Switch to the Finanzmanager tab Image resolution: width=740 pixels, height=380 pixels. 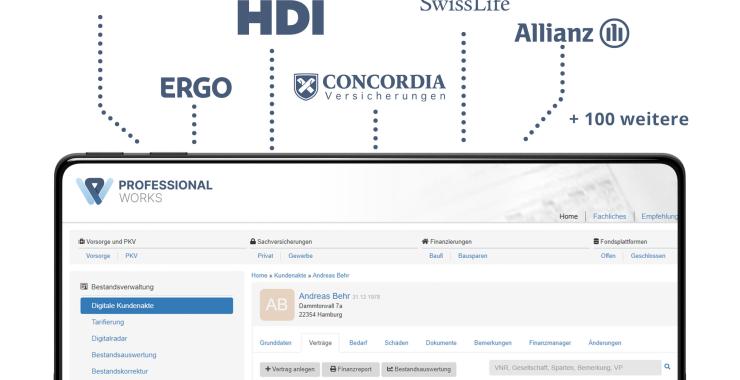(550, 343)
